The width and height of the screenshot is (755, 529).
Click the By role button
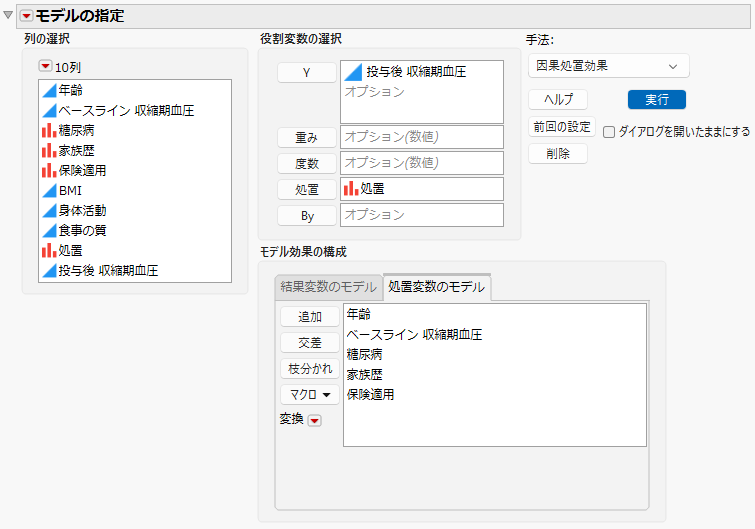[307, 216]
